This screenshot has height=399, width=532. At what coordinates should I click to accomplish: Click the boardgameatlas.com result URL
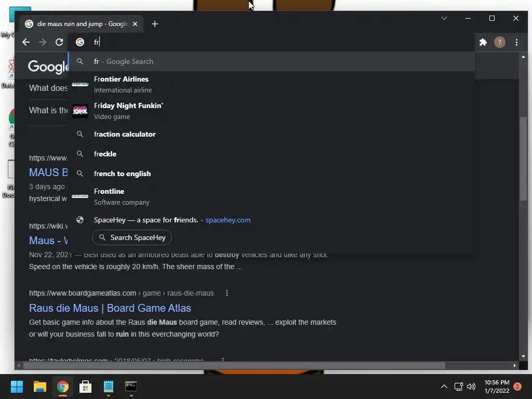pyautogui.click(x=122, y=293)
